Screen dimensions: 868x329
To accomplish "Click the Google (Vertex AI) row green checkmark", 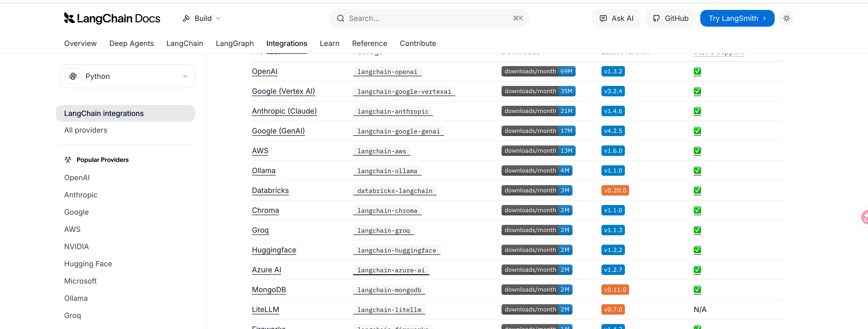I will click(697, 91).
